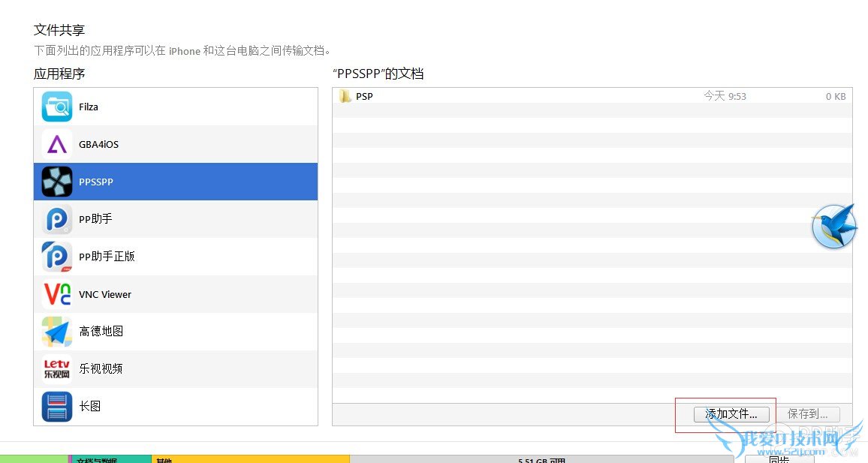Click the 保存到 (Save To) button
868x463 pixels.
[x=809, y=413]
